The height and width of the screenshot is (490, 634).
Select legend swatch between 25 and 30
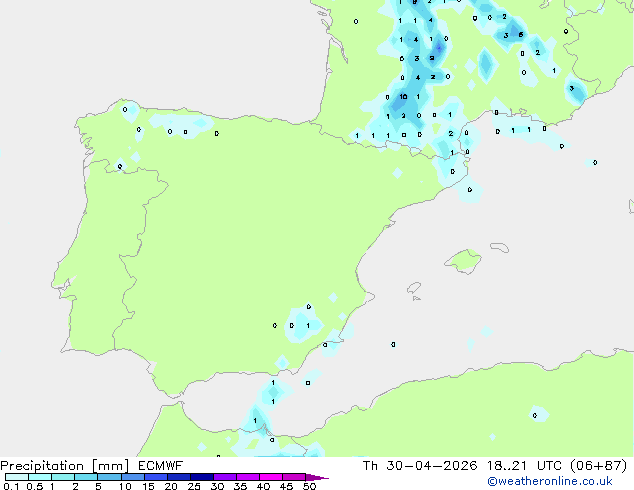coord(201,477)
